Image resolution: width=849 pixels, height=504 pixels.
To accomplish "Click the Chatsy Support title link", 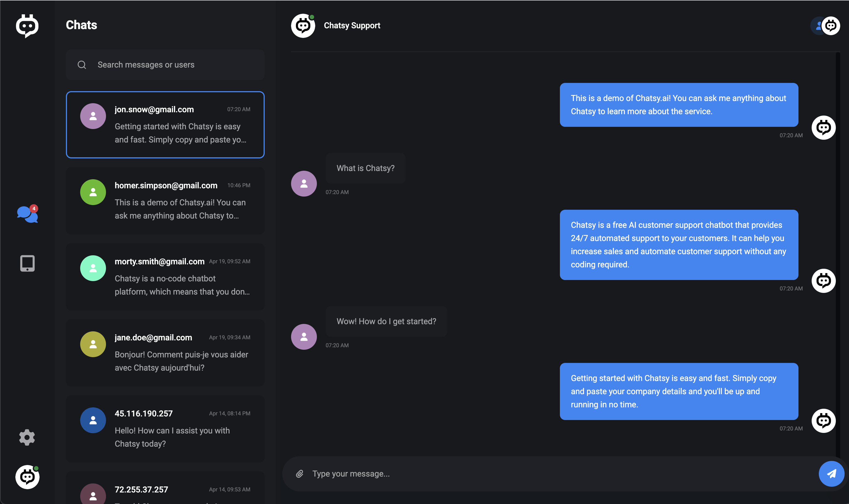I will tap(352, 26).
